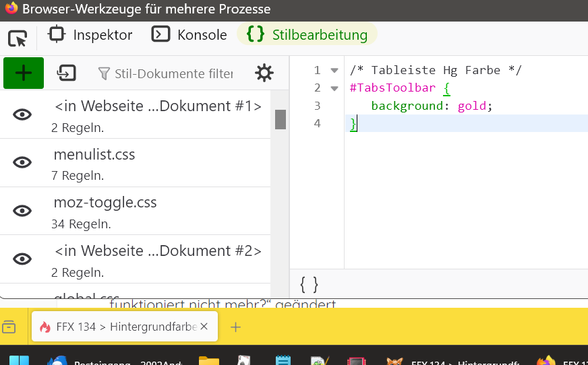Collapse the fold arrow on line 1
588x365 pixels.
pos(334,71)
